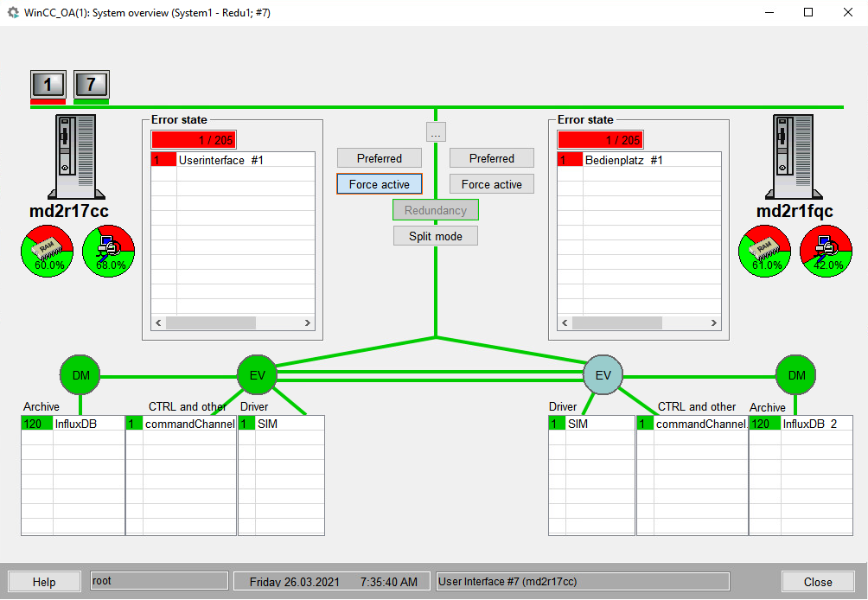868x600 pixels.
Task: Open the ellipsis button on the bus line
Action: [x=436, y=133]
